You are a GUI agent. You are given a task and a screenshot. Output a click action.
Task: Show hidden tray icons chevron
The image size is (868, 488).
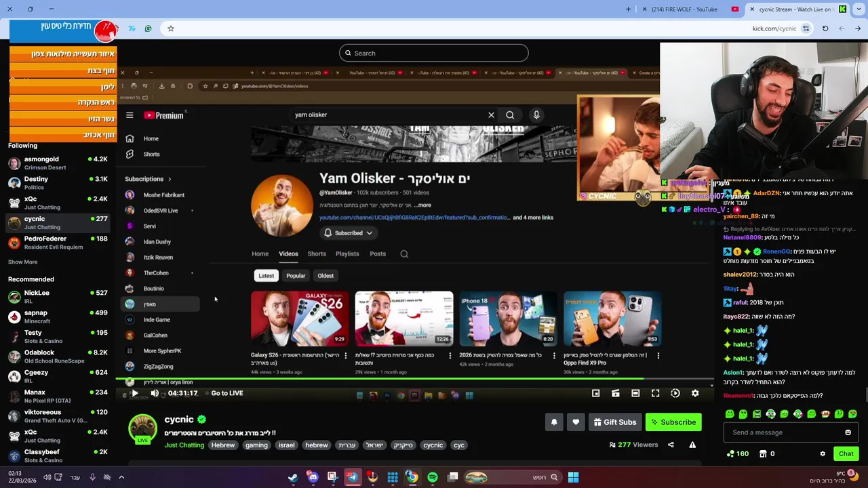pyautogui.click(x=121, y=477)
